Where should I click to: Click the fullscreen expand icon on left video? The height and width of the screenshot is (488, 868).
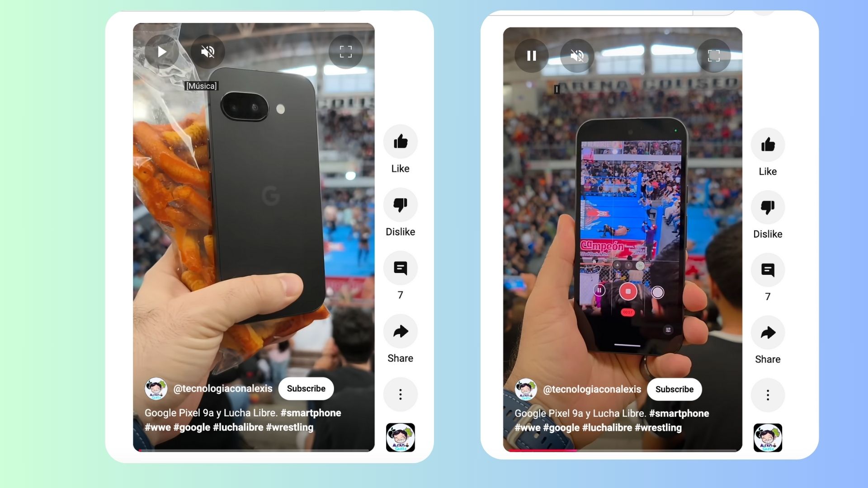[x=346, y=51]
